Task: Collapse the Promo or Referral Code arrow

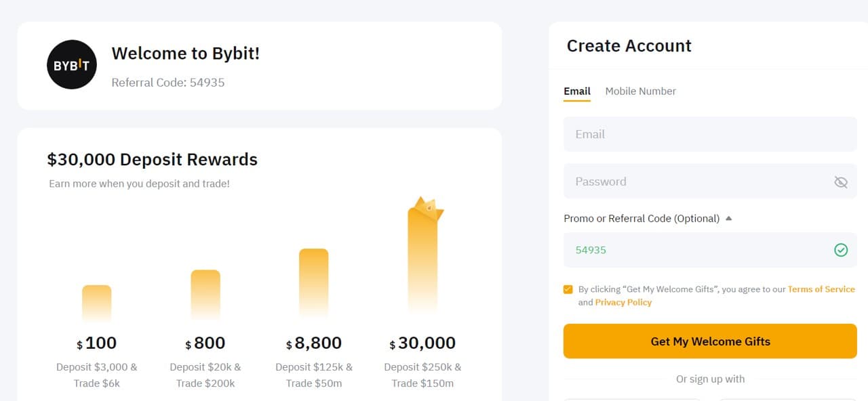Action: [729, 218]
